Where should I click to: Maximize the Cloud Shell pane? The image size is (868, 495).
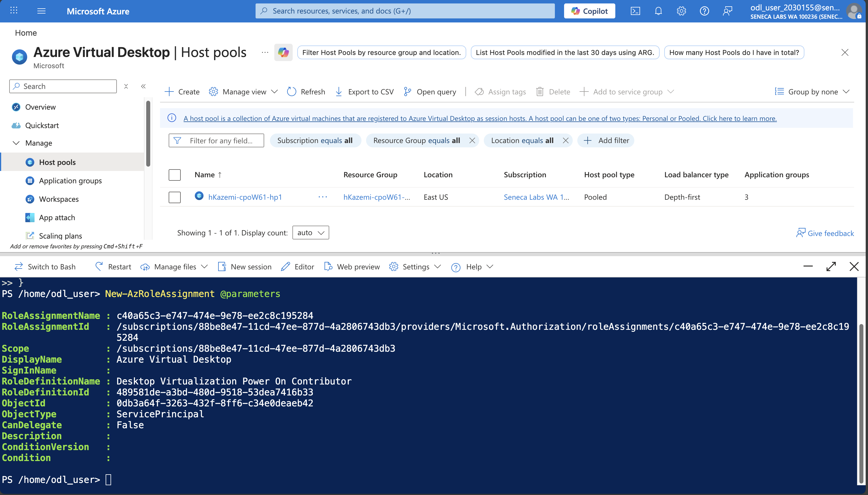831,266
